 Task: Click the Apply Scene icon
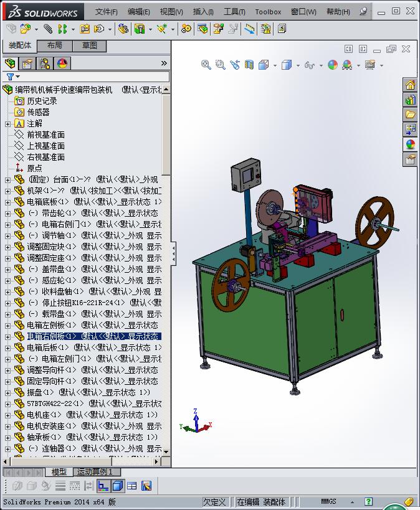347,65
